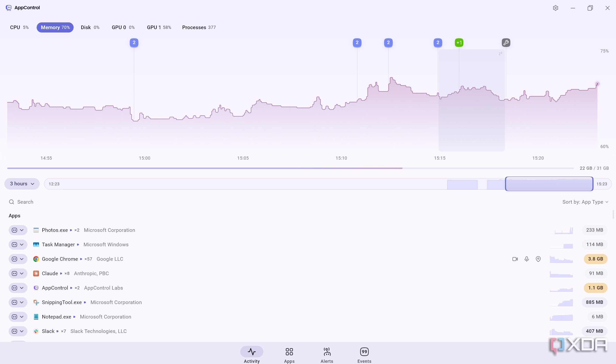Click the Photos.exe app icon
The width and height of the screenshot is (616, 364).
point(36,230)
